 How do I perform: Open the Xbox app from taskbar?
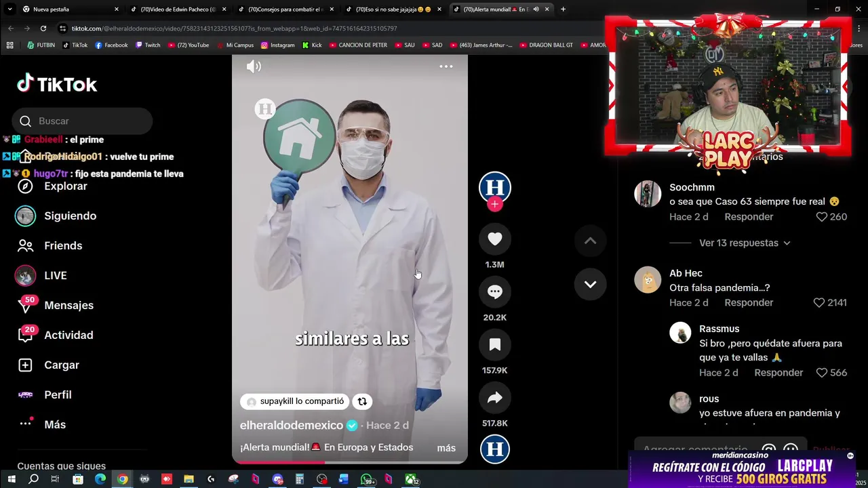coord(412,480)
